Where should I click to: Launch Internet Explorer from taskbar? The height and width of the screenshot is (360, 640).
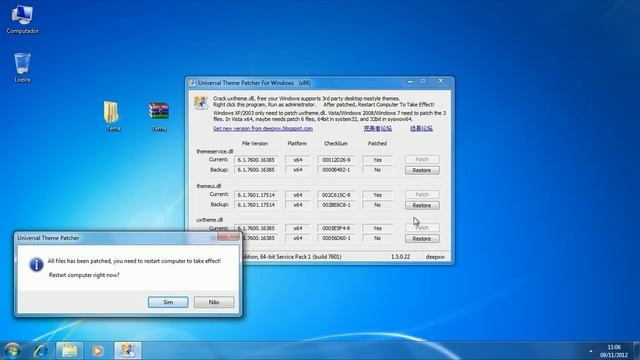(41, 351)
